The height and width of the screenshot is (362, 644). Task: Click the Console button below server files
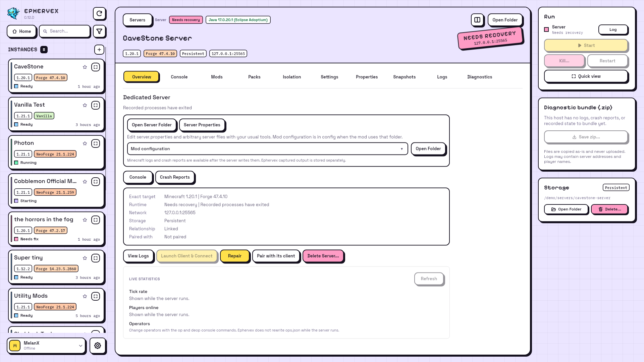coord(138,177)
